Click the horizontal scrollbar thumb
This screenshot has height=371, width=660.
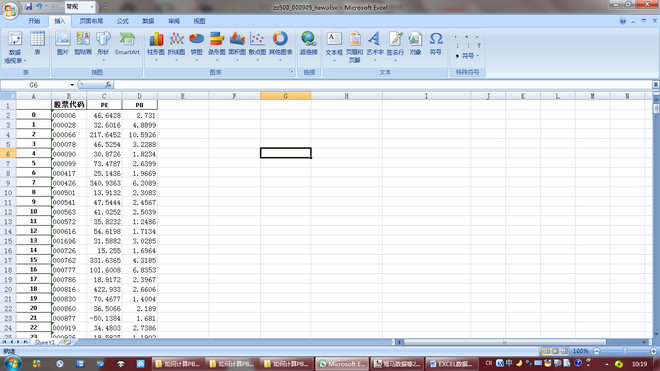tap(504, 342)
